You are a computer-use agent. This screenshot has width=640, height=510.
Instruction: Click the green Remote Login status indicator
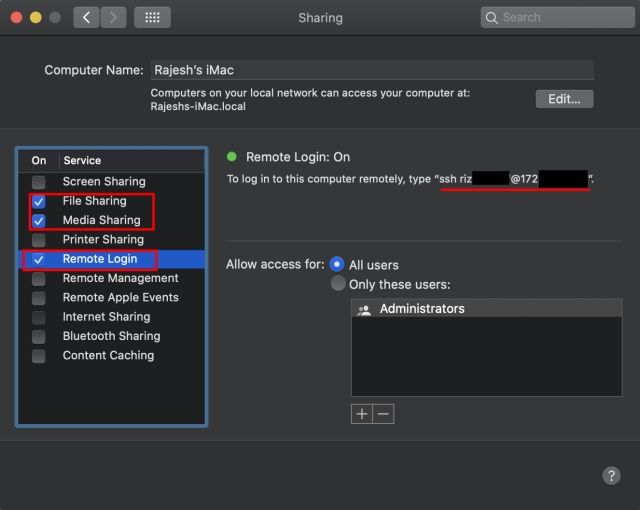click(x=232, y=157)
